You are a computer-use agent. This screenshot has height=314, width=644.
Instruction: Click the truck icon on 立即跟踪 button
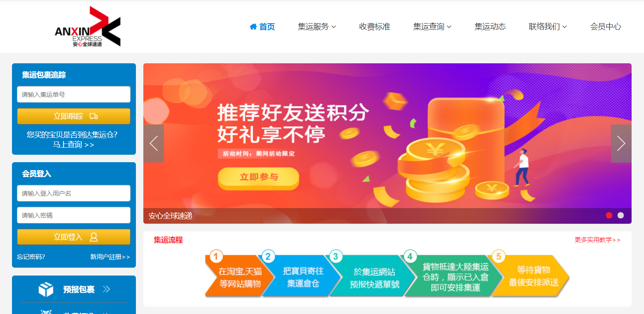(x=94, y=116)
